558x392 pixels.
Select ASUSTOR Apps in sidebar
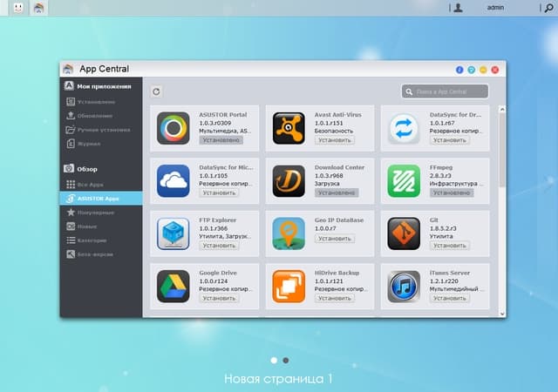pos(101,198)
